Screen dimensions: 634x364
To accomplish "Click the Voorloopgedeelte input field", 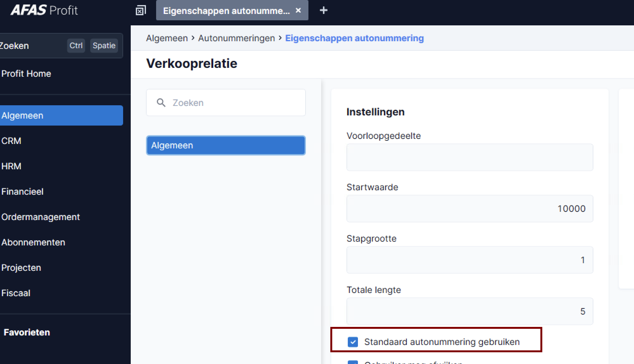I will click(470, 157).
